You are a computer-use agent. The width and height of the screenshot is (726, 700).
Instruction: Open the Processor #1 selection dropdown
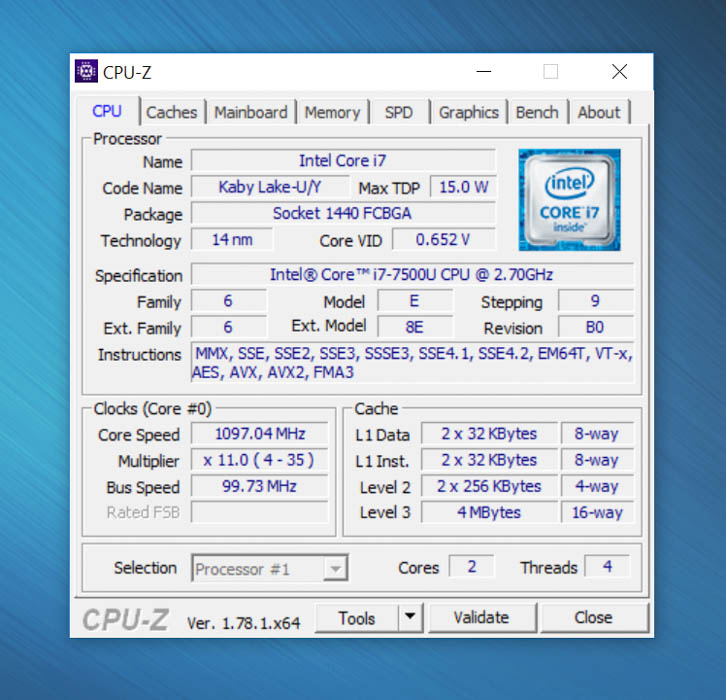coord(269,568)
